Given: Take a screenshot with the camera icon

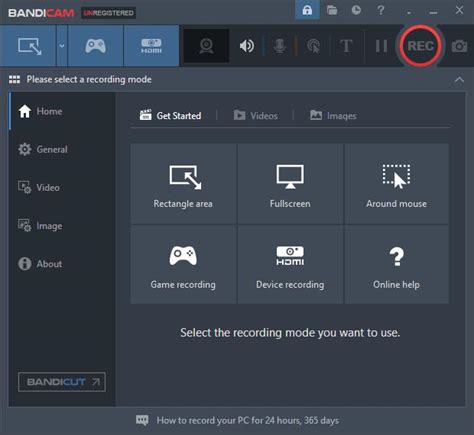Looking at the screenshot, I should [460, 46].
